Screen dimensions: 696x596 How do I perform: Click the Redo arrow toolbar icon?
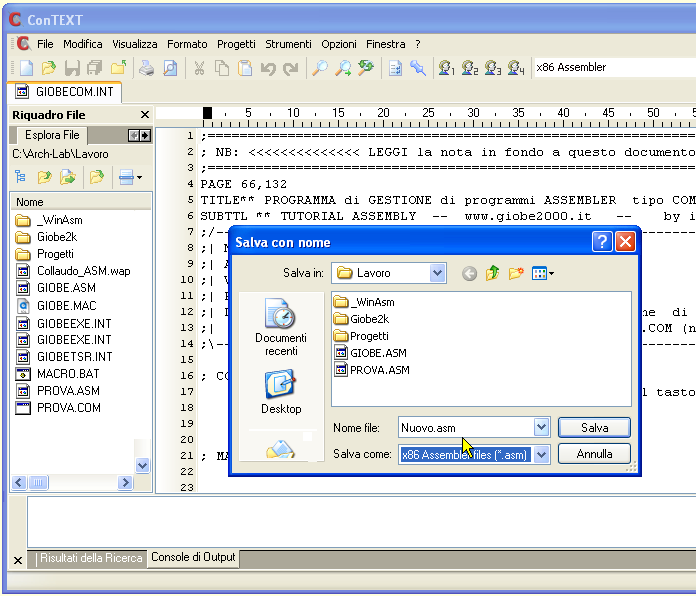pos(291,68)
